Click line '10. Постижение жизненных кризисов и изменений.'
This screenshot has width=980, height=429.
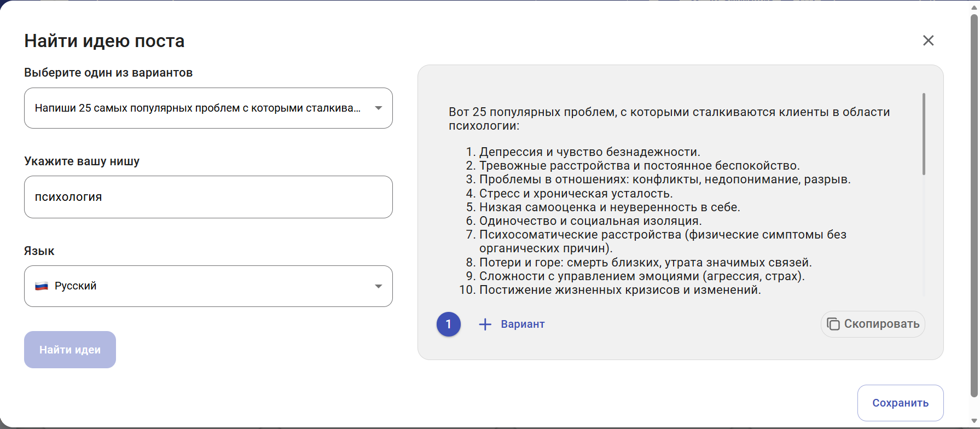(x=610, y=290)
